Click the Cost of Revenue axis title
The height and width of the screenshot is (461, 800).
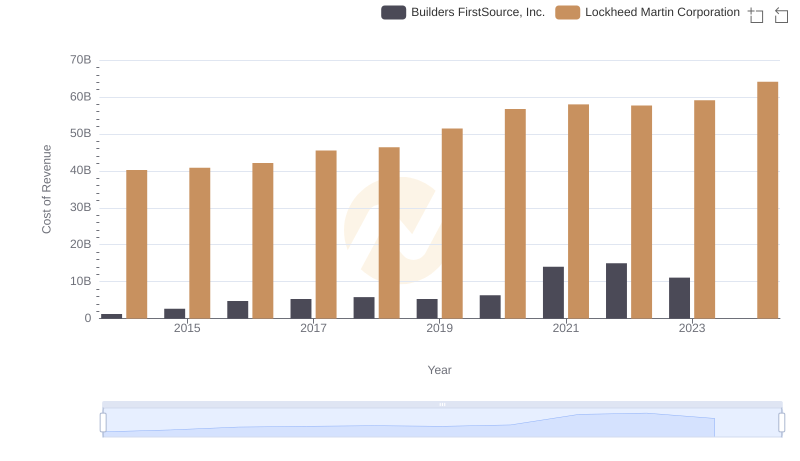[47, 189]
